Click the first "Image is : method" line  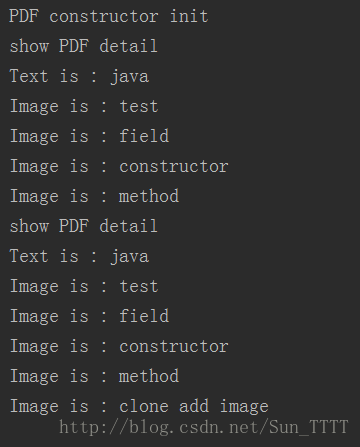point(94,196)
